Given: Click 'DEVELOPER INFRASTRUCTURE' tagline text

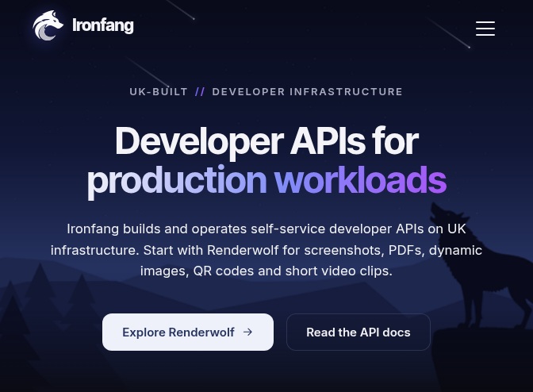Looking at the screenshot, I should 307,92.
